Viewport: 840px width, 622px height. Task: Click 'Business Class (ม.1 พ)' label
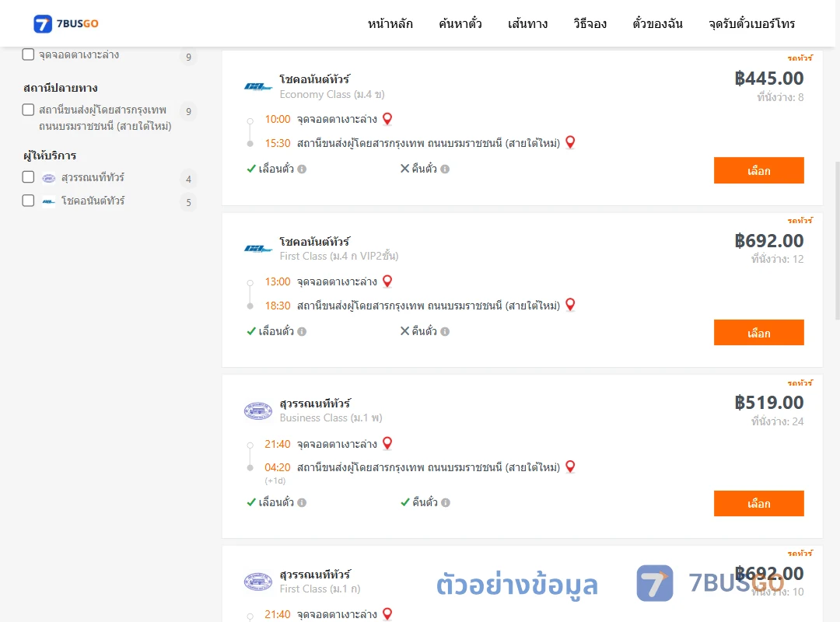pos(331,418)
